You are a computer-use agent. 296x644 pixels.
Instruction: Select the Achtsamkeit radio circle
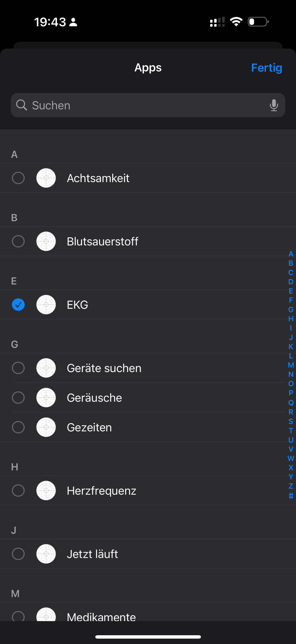(x=18, y=178)
